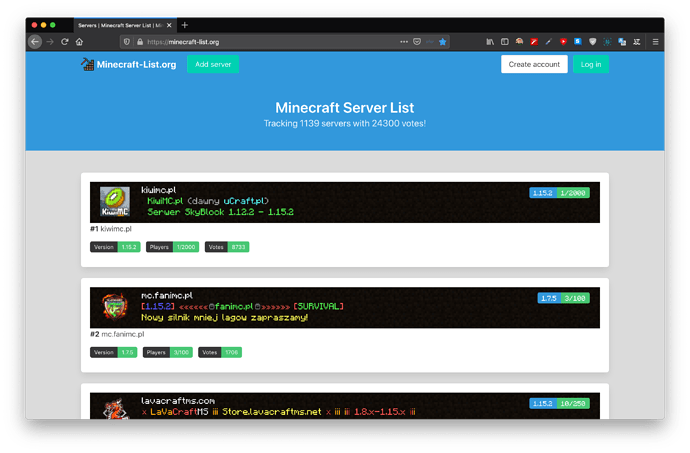Show site security padlock info

click(x=140, y=42)
